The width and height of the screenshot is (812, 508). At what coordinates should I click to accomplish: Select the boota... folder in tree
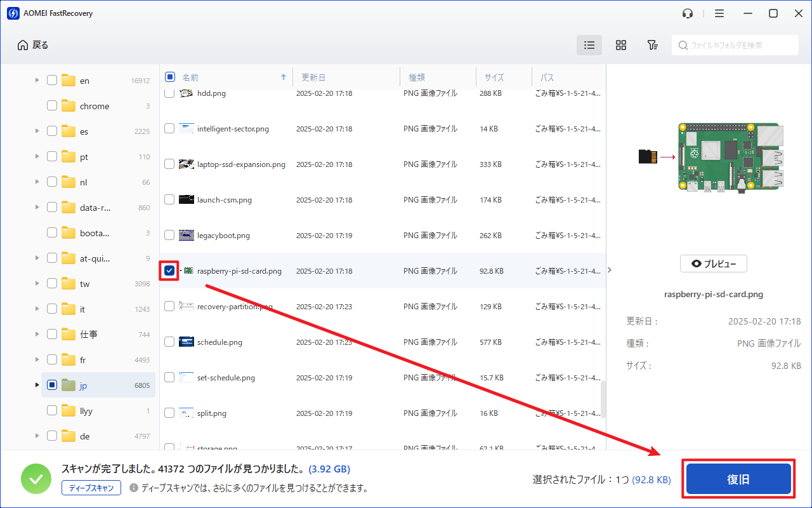(95, 233)
